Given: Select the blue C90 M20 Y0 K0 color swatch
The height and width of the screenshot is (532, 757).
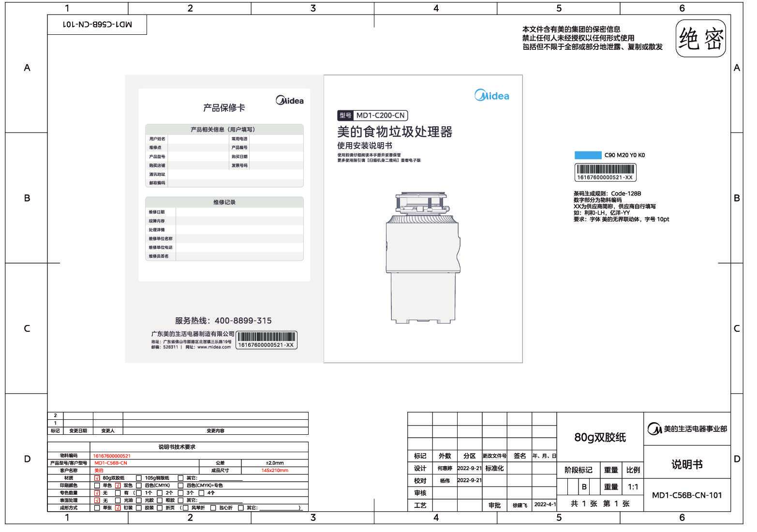Looking at the screenshot, I should click(587, 155).
